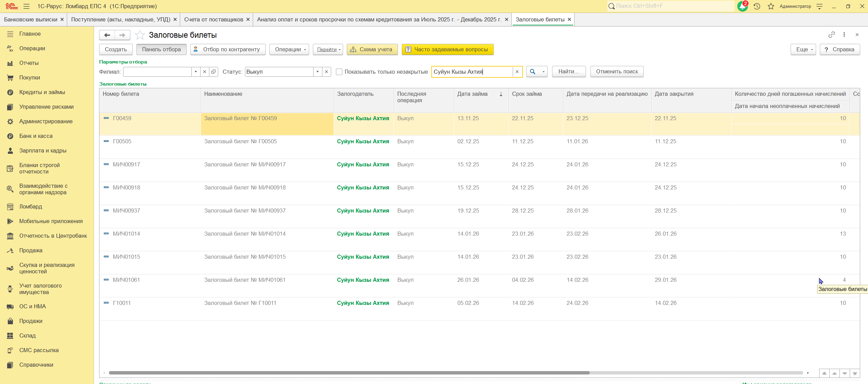Copy link to this form icon
This screenshot has width=868, height=384.
click(x=831, y=35)
